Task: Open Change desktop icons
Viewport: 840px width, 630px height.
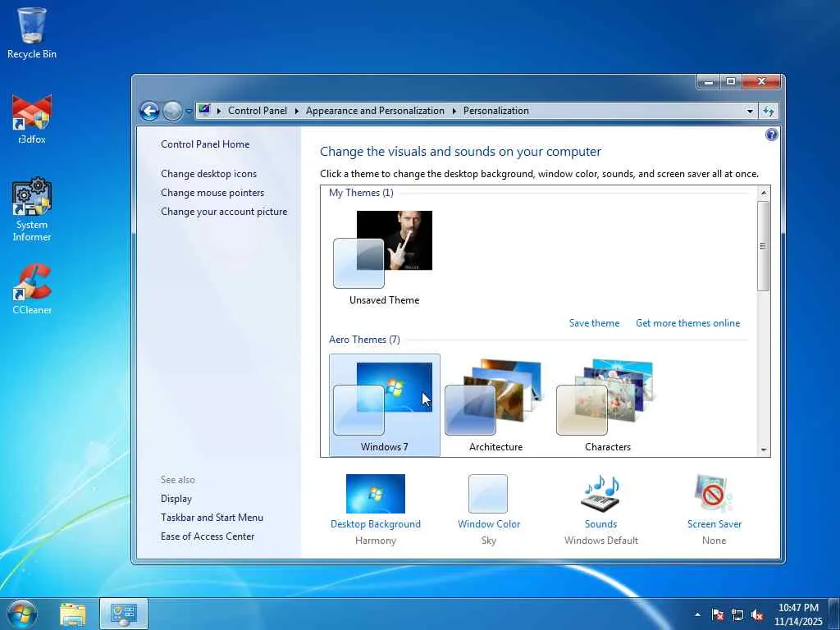Action: 208,174
